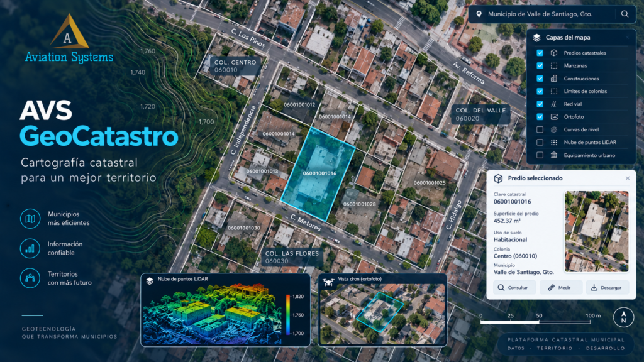Screen dimensions: 644x362
Task: Click the Municipios más eficientes map icon
Action: point(30,218)
